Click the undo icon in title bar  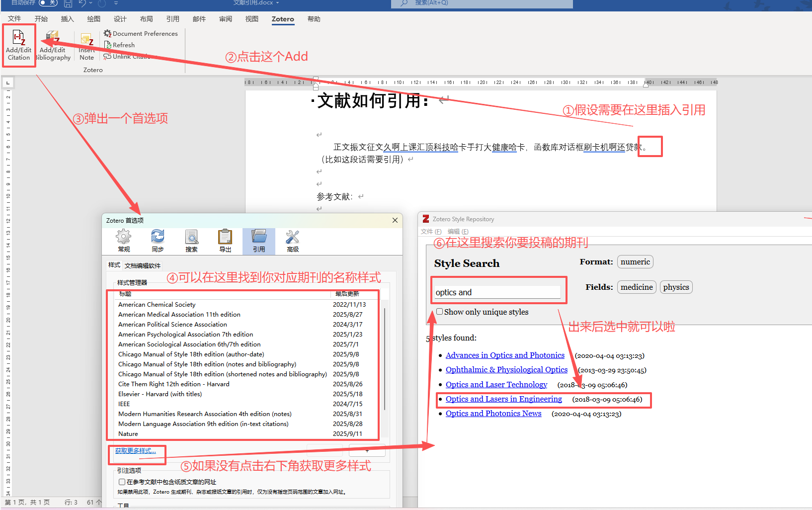82,3
